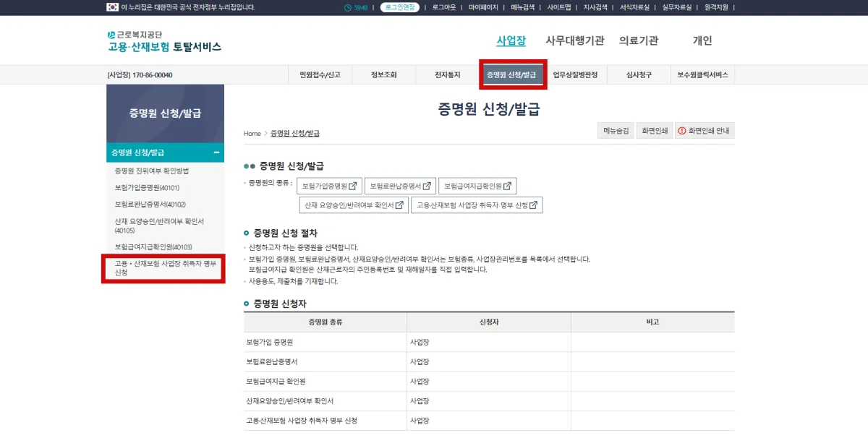
Task: Open 메뉴검색 in top bar
Action: (522, 7)
